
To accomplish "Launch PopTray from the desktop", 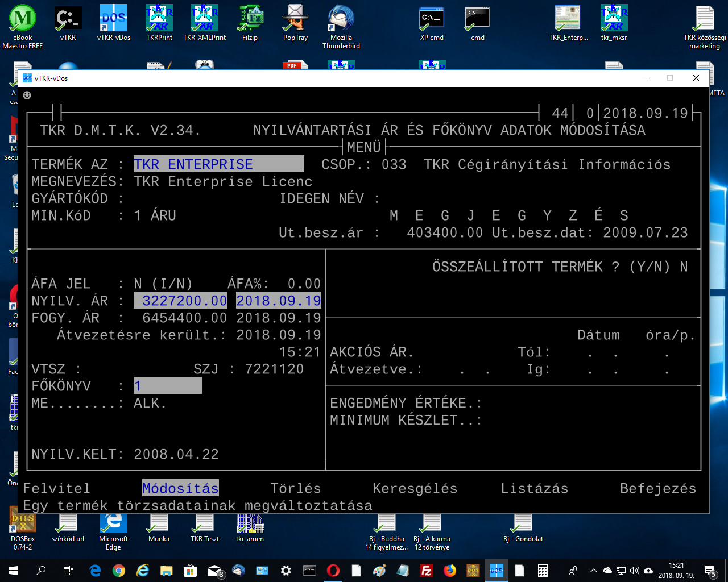I will (296, 23).
